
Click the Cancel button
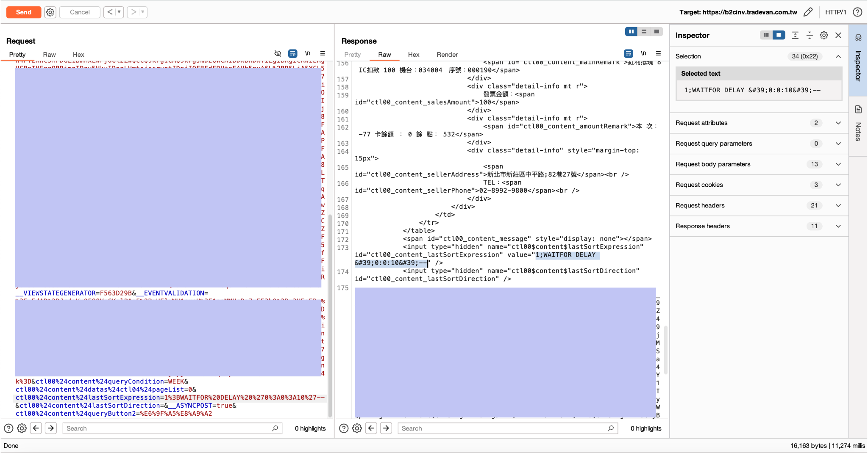coord(80,12)
